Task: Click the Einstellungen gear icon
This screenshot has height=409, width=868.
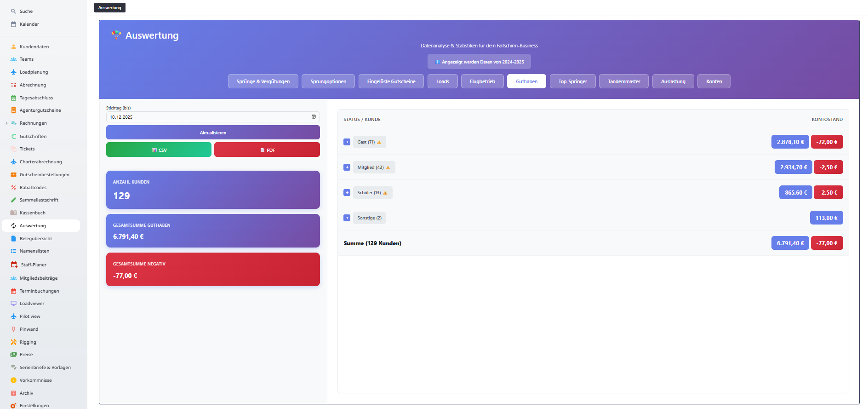Action: coord(13,406)
